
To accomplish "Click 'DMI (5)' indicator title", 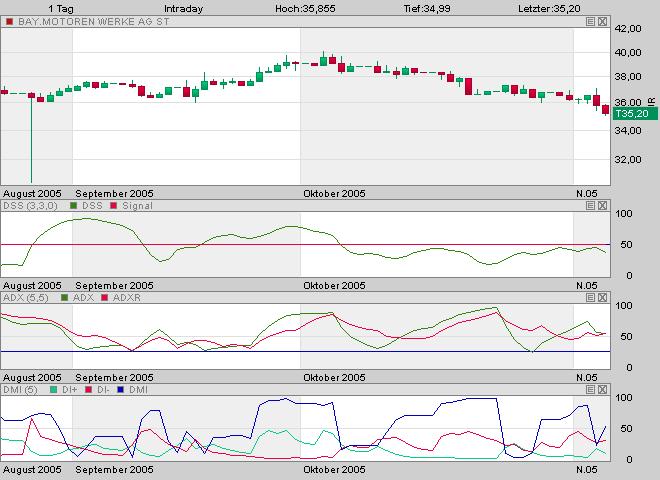I will 20,389.
